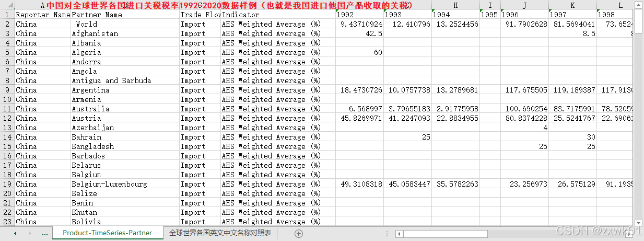Select the 'Argentina' partner cell
Viewport: 644px width, 241px height.
[x=125, y=90]
